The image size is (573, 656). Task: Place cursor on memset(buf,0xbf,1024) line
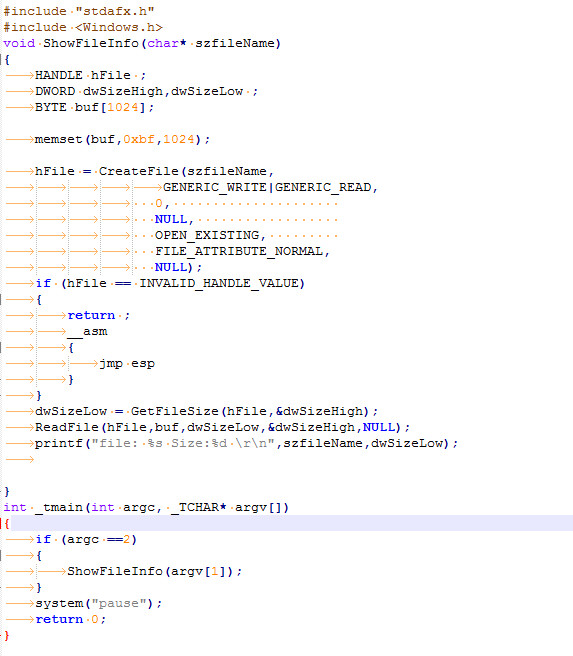coord(122,139)
